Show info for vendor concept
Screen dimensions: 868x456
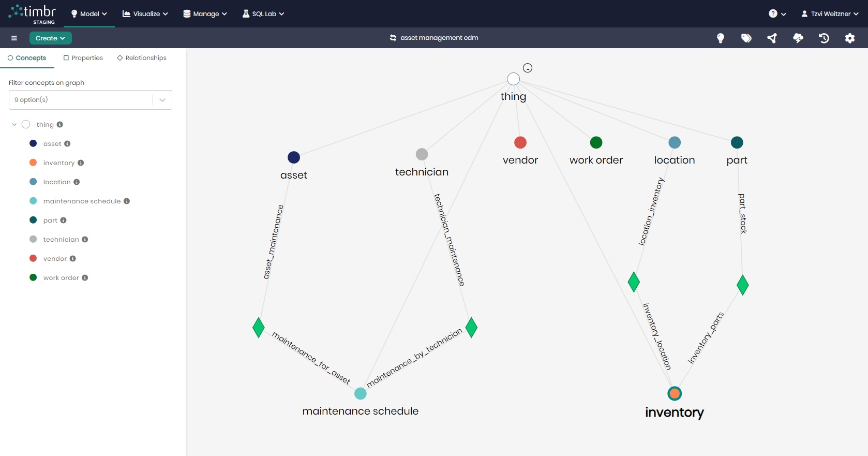coord(72,259)
